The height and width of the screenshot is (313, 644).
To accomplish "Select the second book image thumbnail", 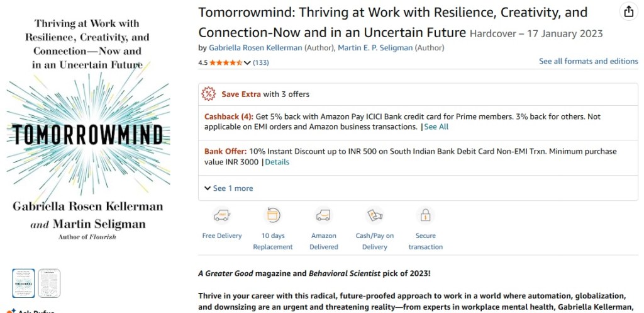I will click(49, 283).
